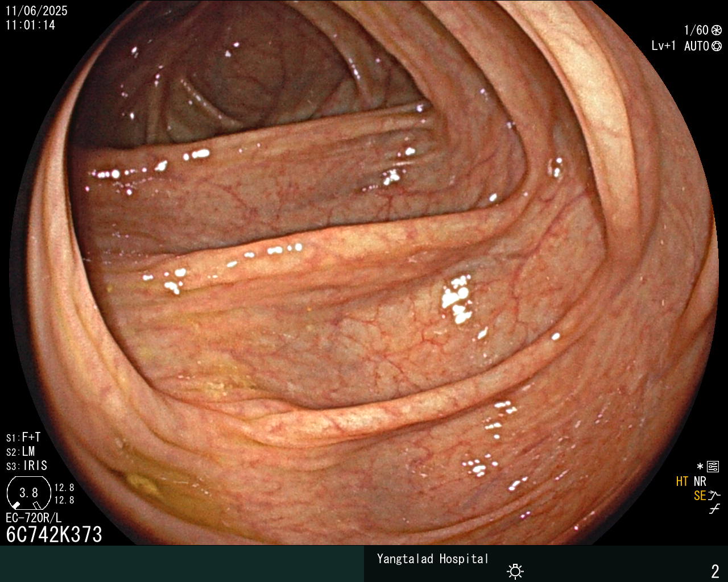Screen dimensions: 728x582
Task: Click the date 11/06/2025
Action: pyautogui.click(x=36, y=11)
